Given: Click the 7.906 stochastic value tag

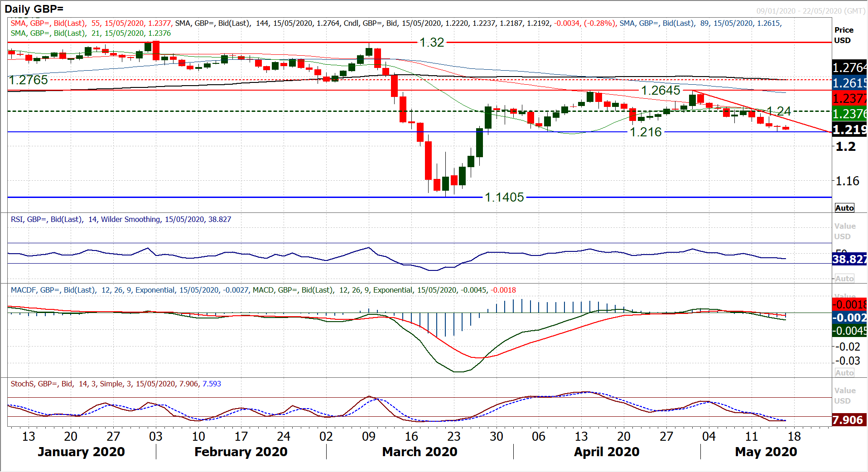Looking at the screenshot, I should [x=849, y=420].
